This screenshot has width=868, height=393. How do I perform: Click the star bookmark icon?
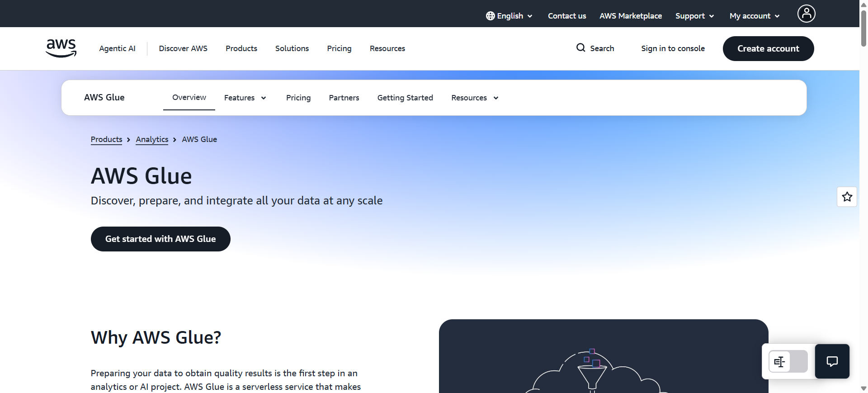847,197
